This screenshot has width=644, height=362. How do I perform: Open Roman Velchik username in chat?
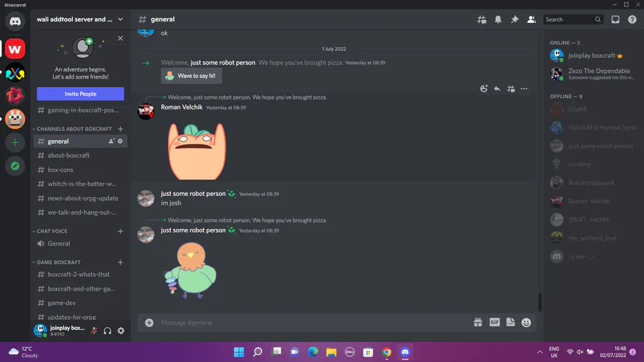pyautogui.click(x=182, y=107)
